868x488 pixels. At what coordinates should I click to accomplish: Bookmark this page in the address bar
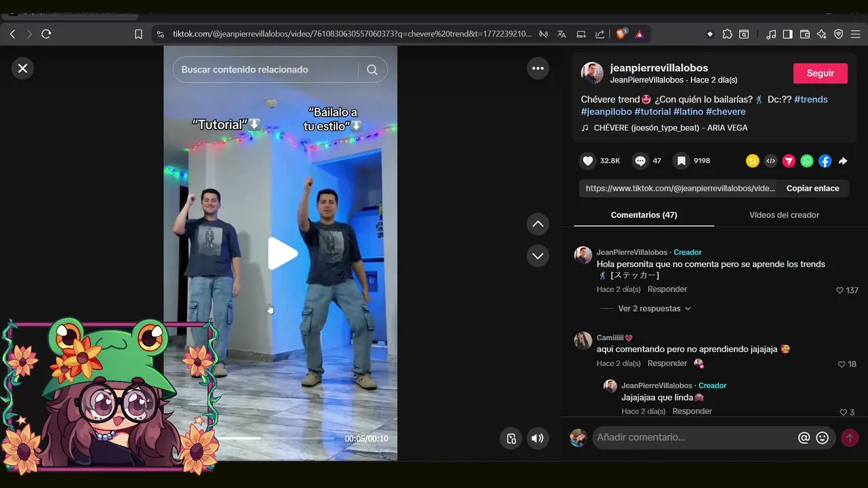[138, 34]
